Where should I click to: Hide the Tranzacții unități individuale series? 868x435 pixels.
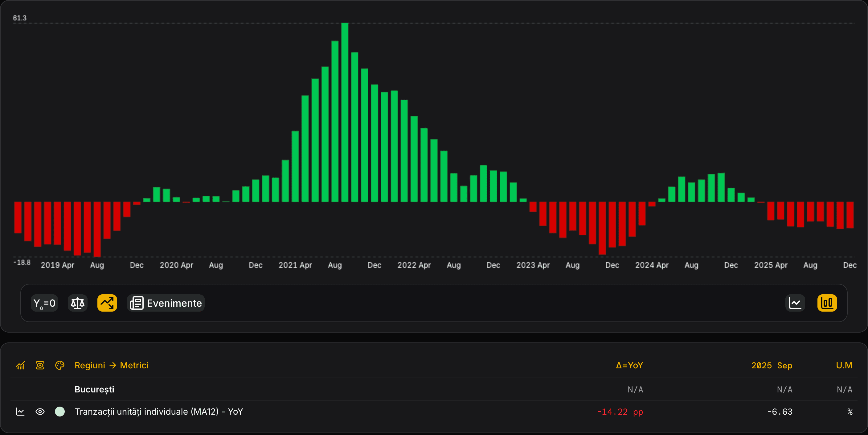point(40,411)
